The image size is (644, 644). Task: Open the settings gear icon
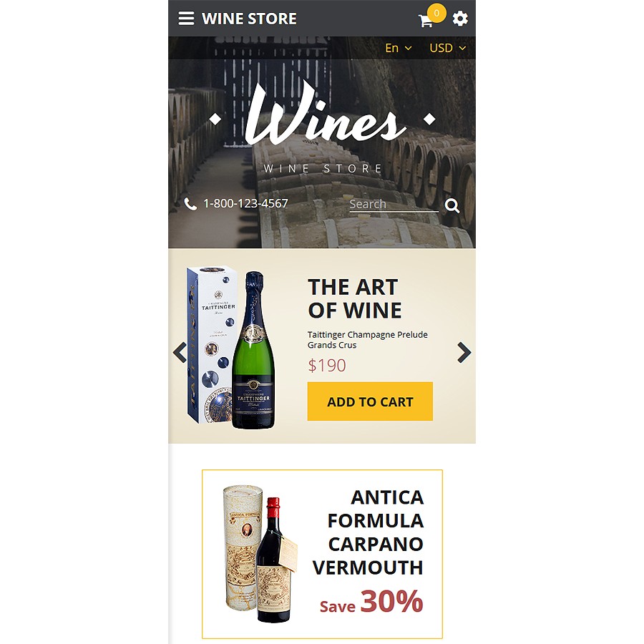click(x=460, y=19)
